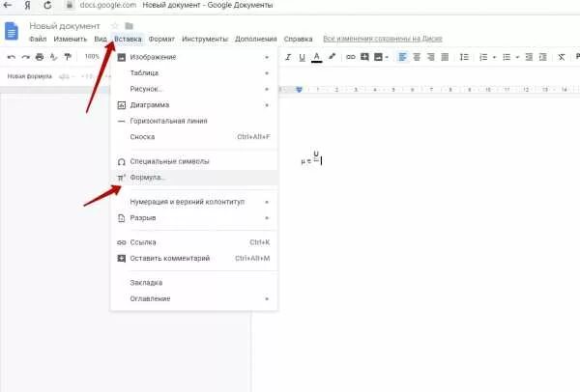Choose Специальные символы menu entry
The width and height of the screenshot is (580, 392).
coord(194,161)
